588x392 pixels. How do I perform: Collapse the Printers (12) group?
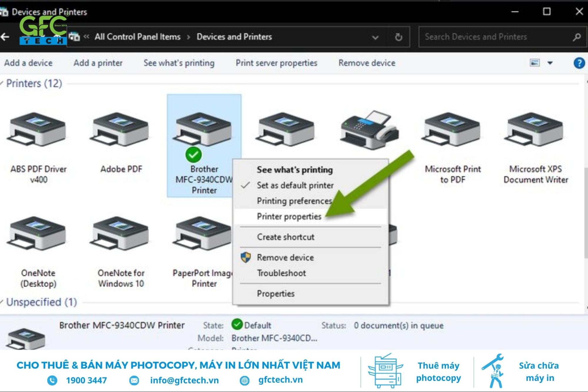pos(2,84)
